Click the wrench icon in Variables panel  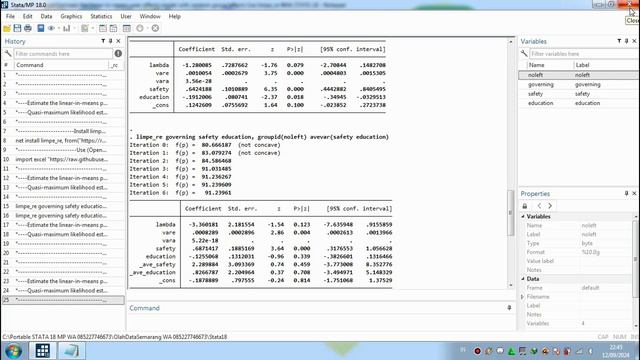(x=524, y=53)
